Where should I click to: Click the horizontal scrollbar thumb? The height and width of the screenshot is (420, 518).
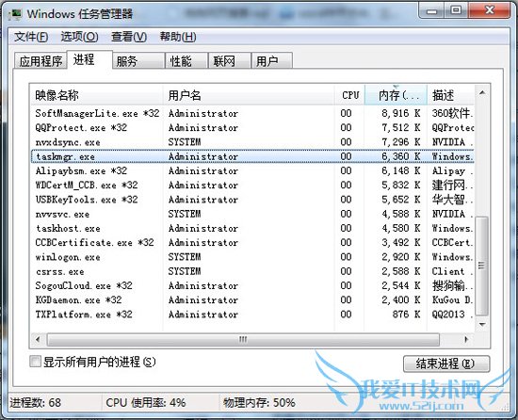243,339
